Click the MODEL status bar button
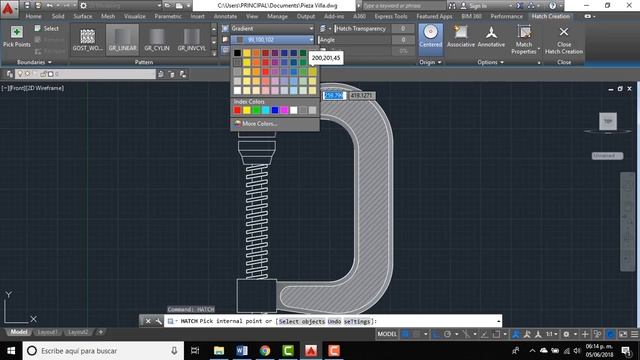640x360 pixels. click(387, 334)
